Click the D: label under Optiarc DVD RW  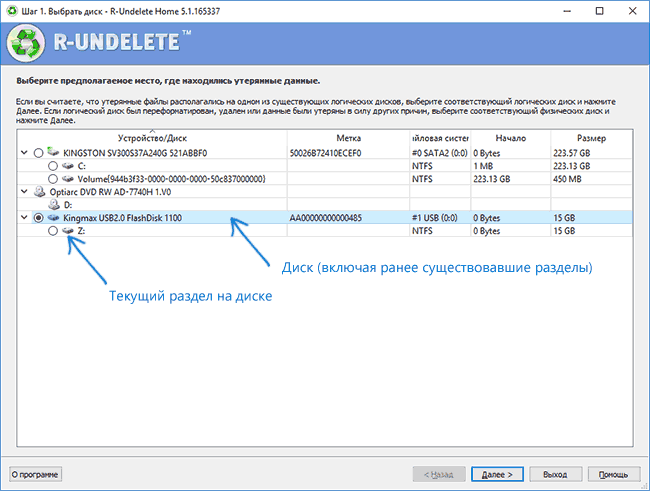point(68,205)
